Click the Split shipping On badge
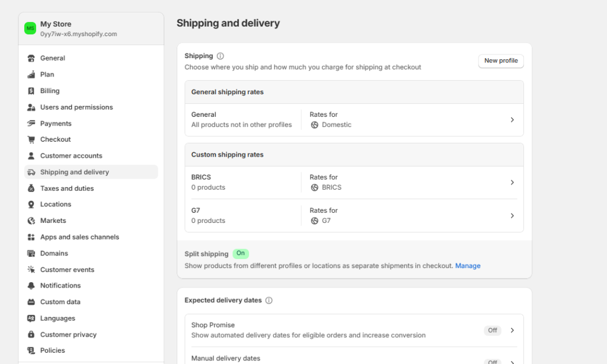607x364 pixels. [241, 253]
